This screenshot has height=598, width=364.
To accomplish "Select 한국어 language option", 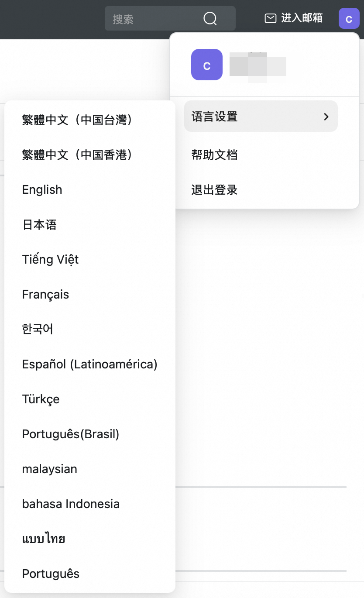I will [x=38, y=329].
